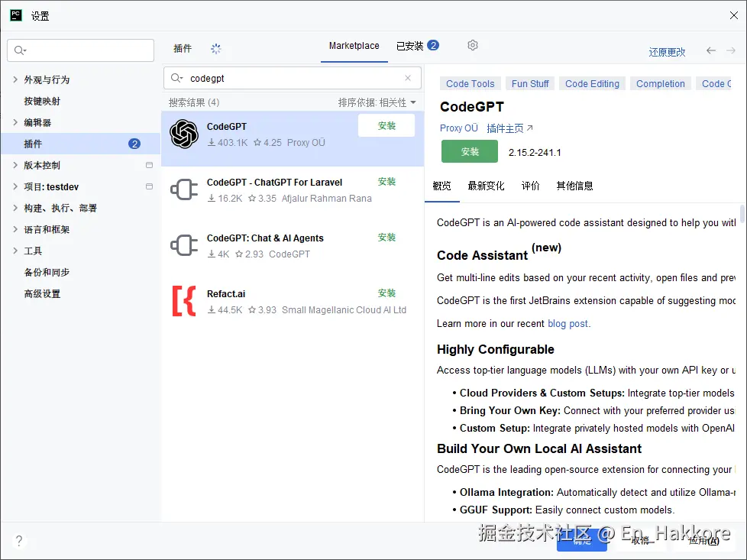The image size is (747, 560).
Task: Click the green 安装 button in details panel
Action: tap(469, 151)
